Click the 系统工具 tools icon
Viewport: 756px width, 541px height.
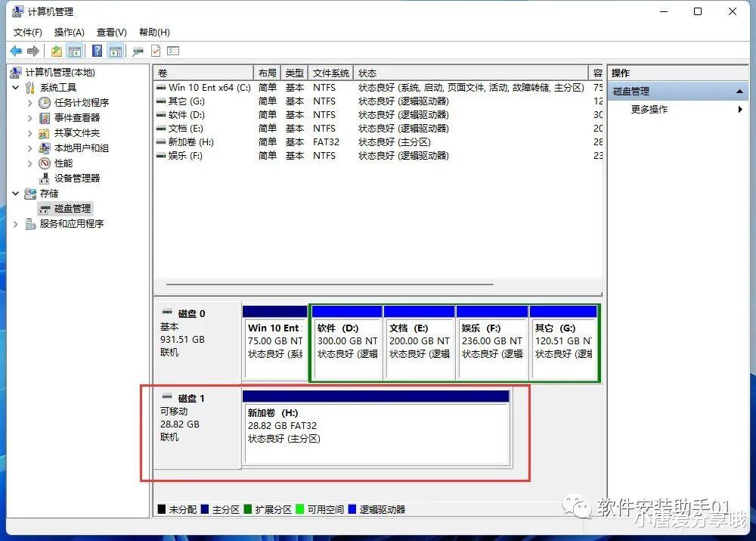pyautogui.click(x=30, y=87)
